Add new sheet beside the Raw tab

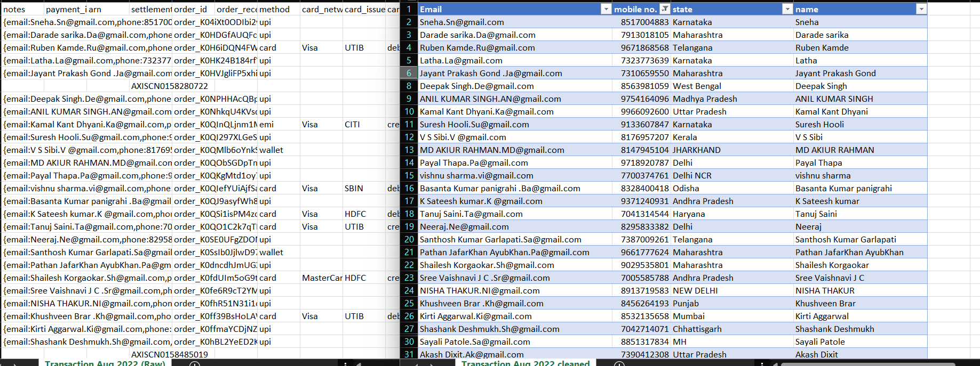click(195, 364)
